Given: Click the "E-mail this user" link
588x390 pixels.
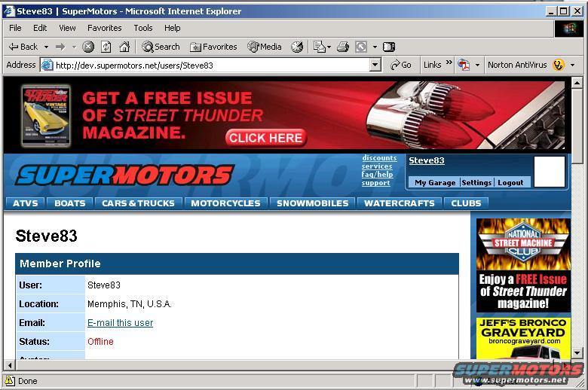Looking at the screenshot, I should [120, 323].
